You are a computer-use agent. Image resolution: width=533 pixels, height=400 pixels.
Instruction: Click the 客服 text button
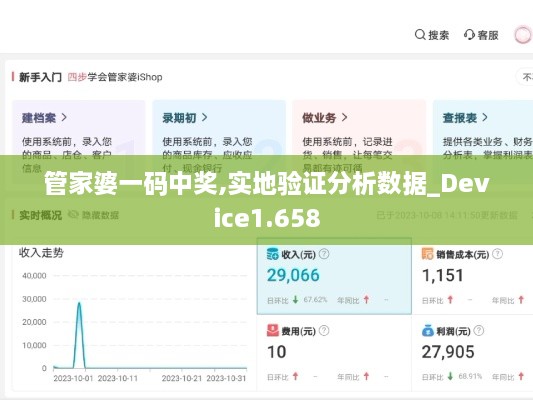pyautogui.click(x=488, y=35)
